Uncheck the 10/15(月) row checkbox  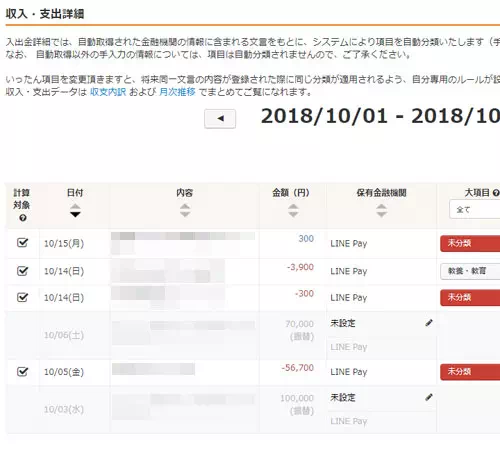tap(22, 242)
